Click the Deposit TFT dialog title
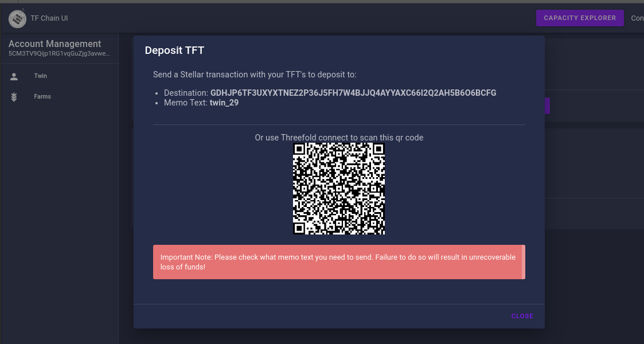Screen dimensions: 644x344 174,50
